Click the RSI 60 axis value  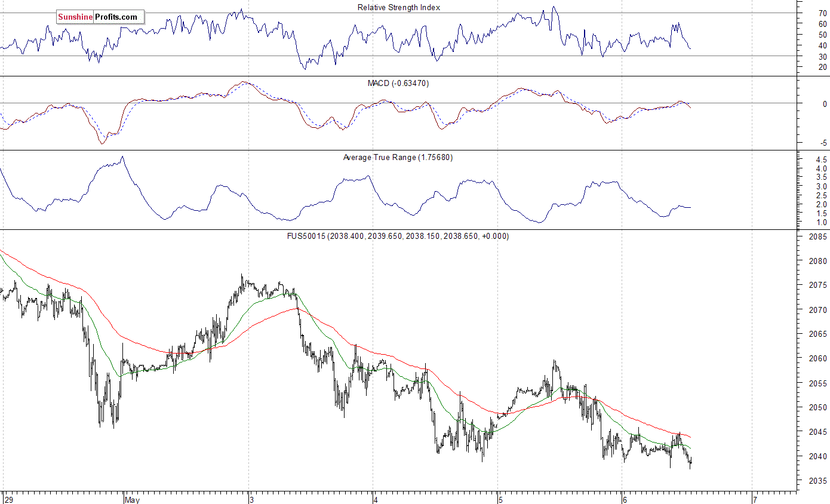coord(823,24)
